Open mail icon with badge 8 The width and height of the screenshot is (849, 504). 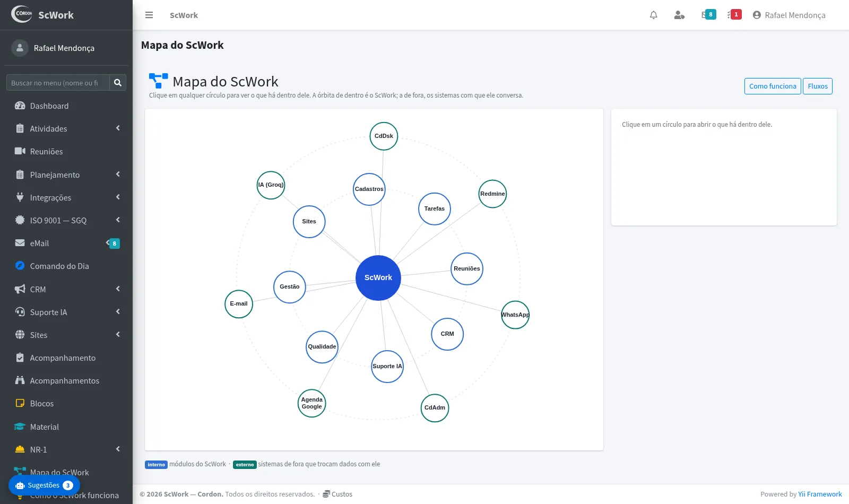(708, 15)
